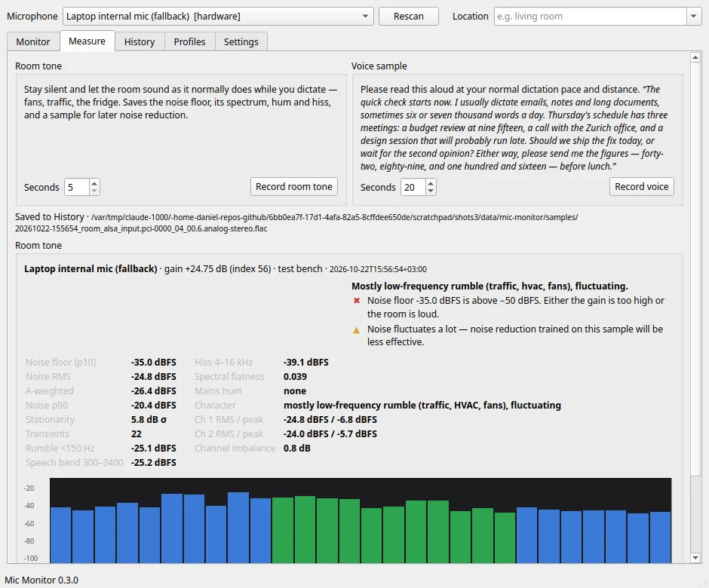Focus the Location text field
The image size is (709, 588).
(591, 17)
